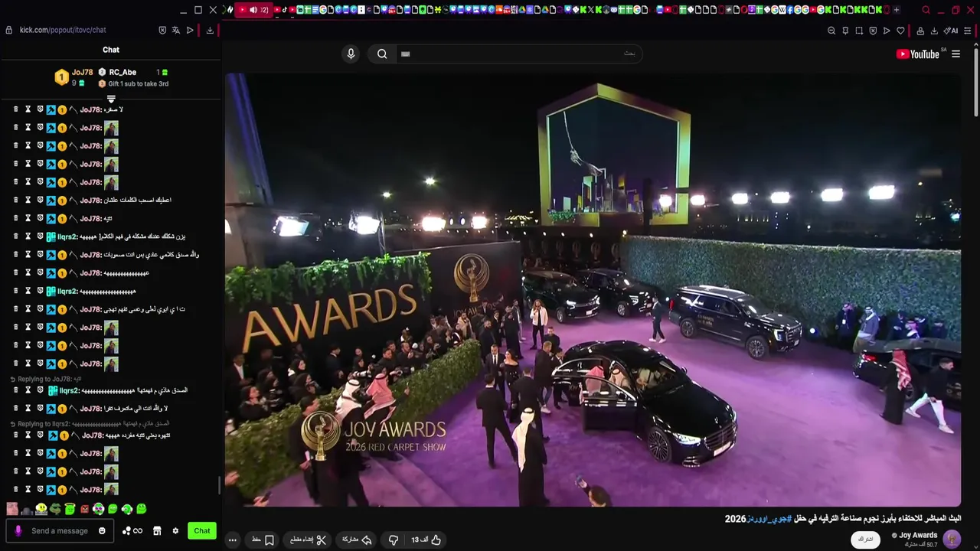980x551 pixels.
Task: Click the Kick chat scrollbar thumb
Action: (219, 485)
